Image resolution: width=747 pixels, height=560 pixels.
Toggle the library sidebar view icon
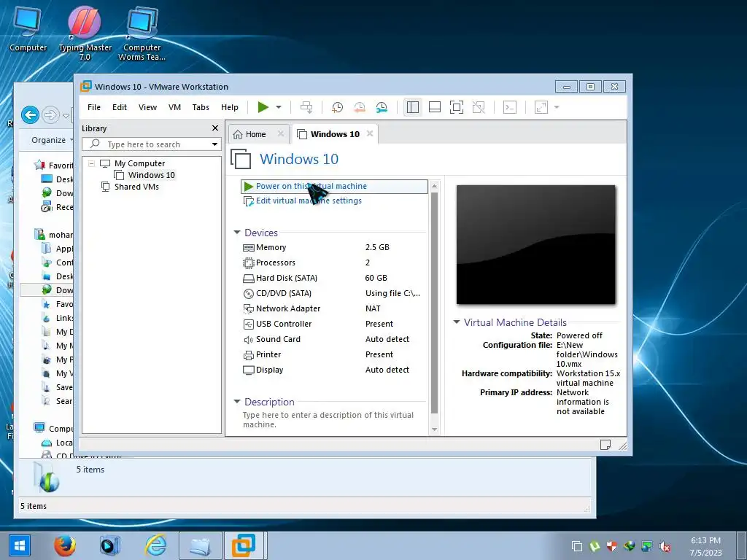click(x=413, y=107)
